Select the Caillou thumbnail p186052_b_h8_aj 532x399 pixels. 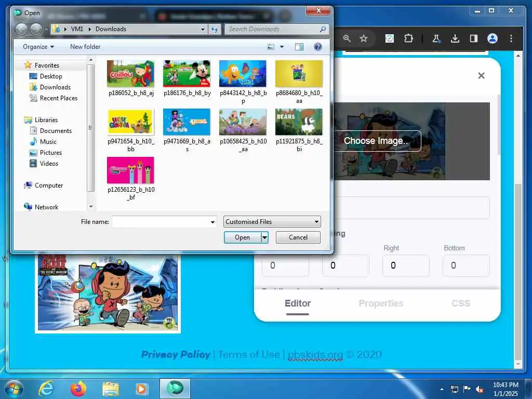130,78
